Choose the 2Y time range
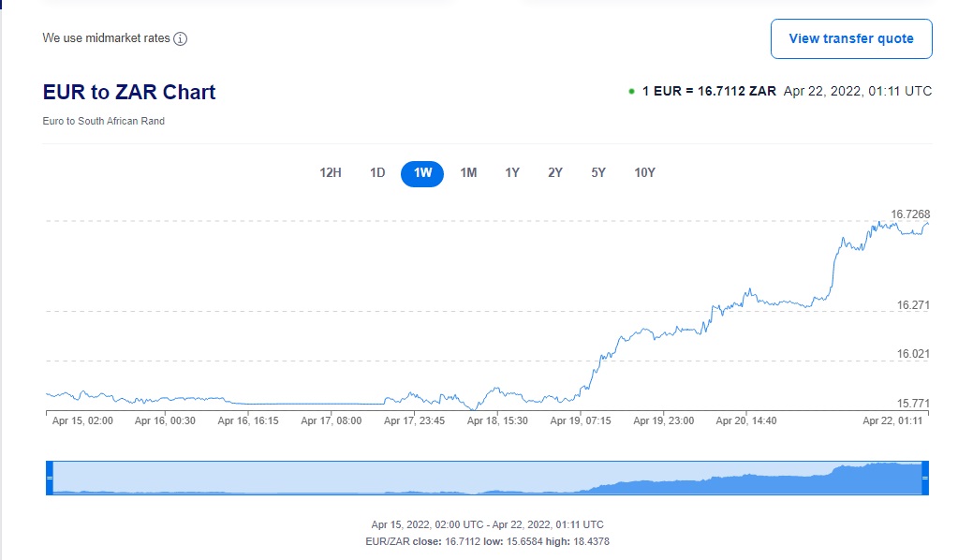973x560 pixels. tap(555, 173)
